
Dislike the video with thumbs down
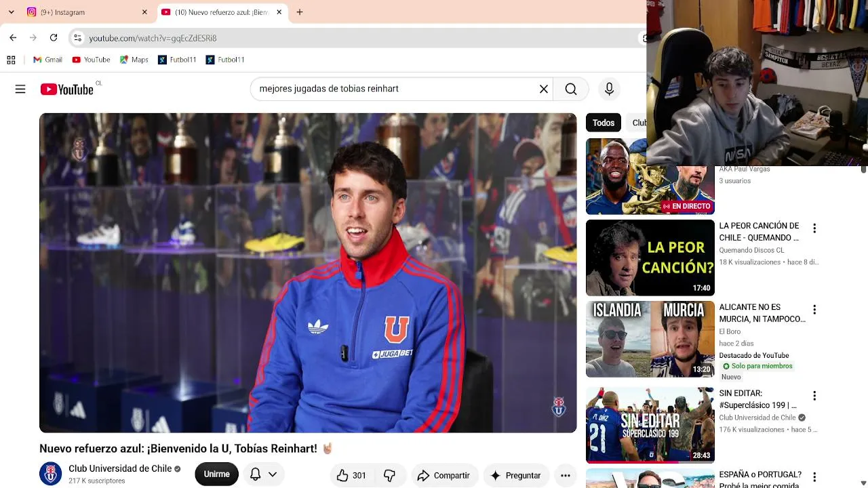click(389, 475)
